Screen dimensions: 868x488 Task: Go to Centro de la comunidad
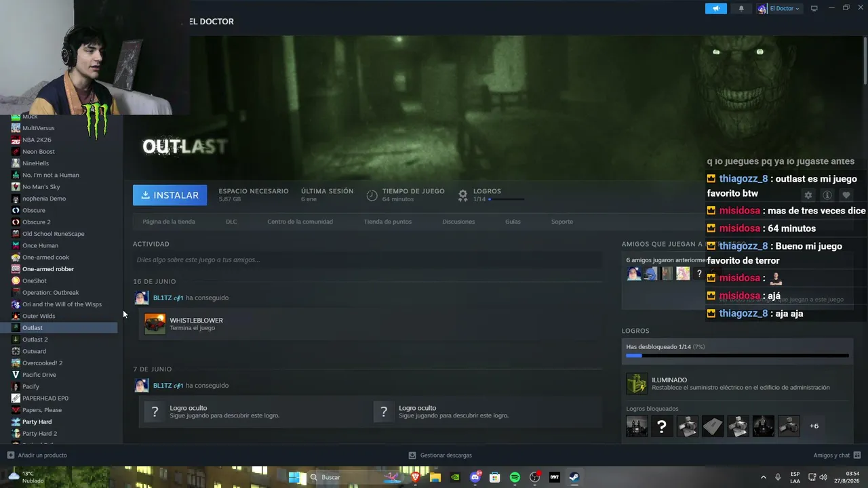[300, 222]
